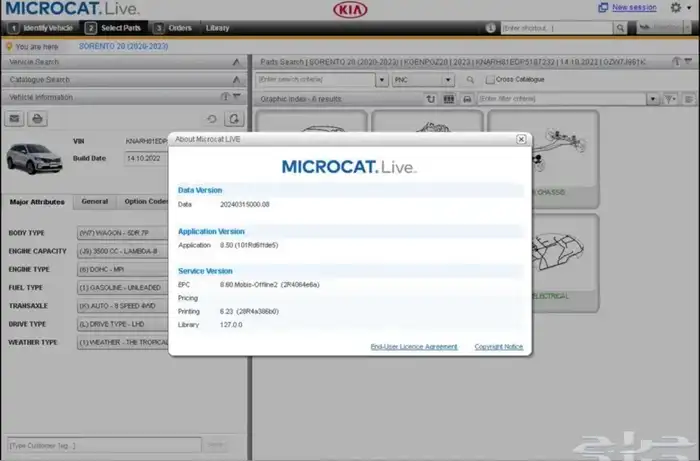Click the Sorento vehicle thumbnail image
The height and width of the screenshot is (461, 700).
[34, 158]
